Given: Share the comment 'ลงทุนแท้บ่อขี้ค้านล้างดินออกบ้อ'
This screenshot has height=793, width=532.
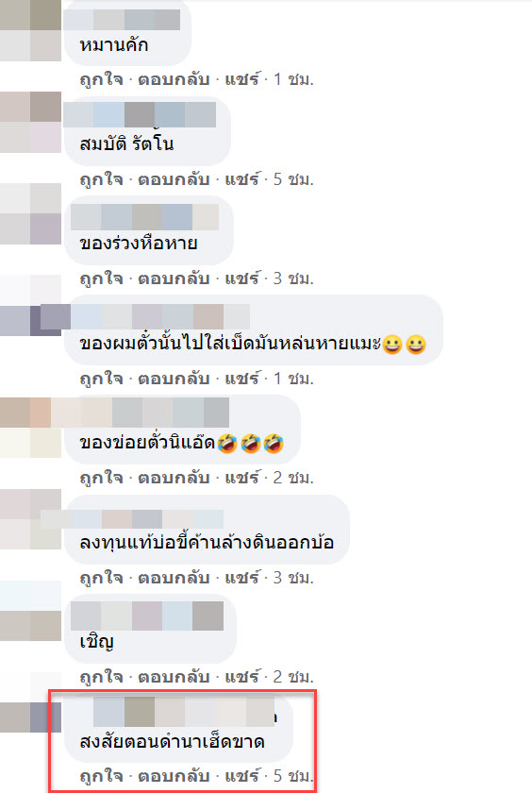Looking at the screenshot, I should point(242,577).
